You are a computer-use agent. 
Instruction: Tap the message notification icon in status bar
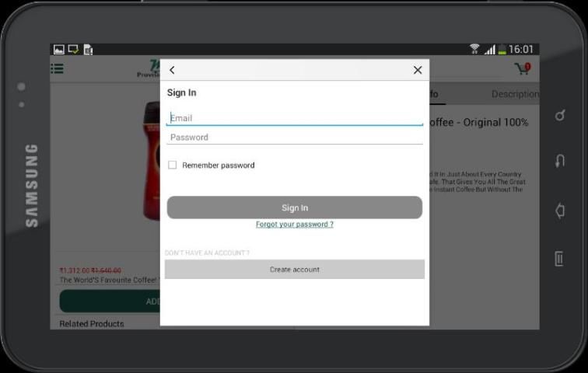(73, 50)
